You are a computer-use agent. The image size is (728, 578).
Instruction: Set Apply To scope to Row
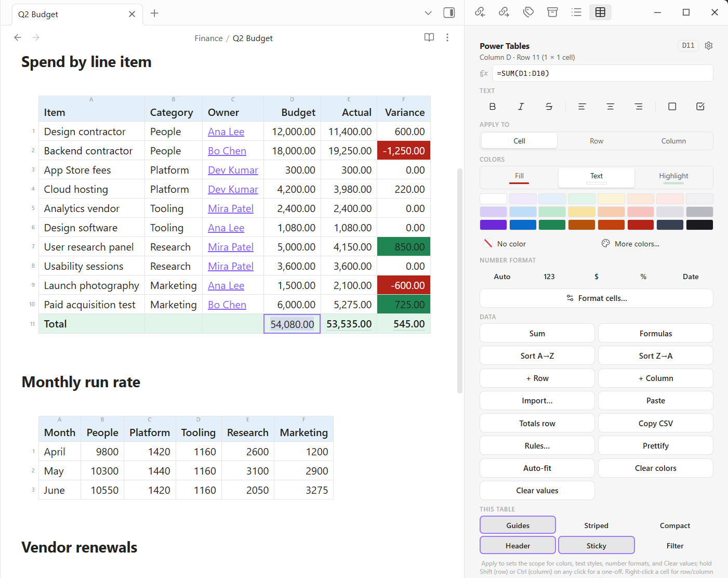pyautogui.click(x=597, y=141)
